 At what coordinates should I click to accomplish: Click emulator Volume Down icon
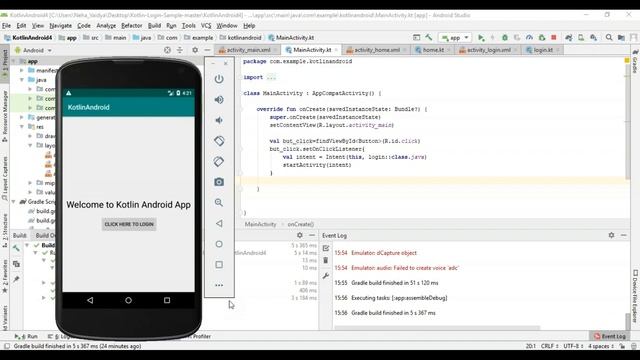[219, 120]
